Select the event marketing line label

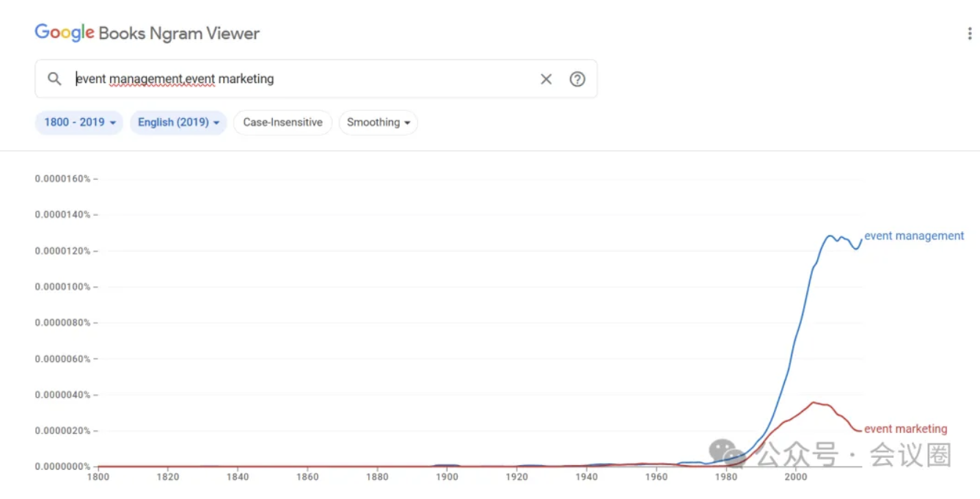click(905, 429)
